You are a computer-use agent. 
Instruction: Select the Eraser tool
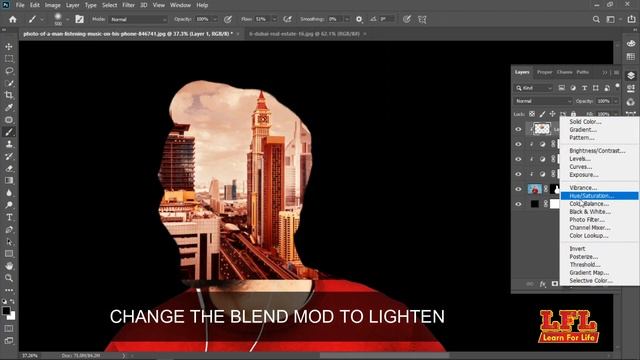pyautogui.click(x=9, y=168)
